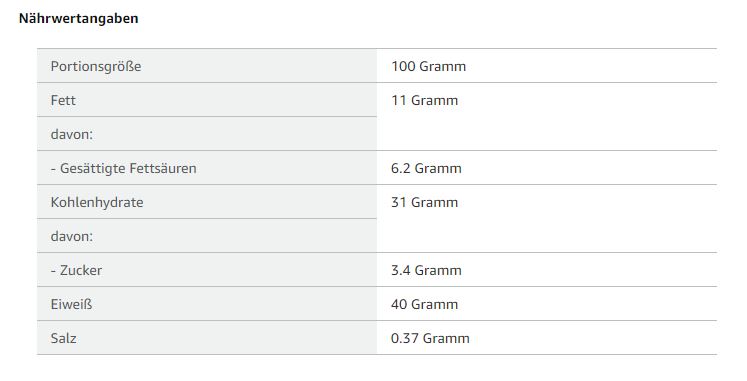This screenshot has width=747, height=381.
Task: Click empty cell right of second davon:
Action: point(547,236)
